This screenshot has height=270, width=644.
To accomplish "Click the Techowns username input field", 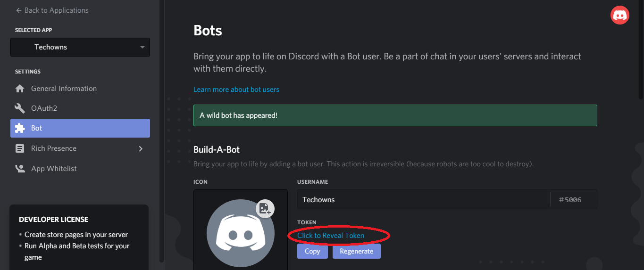I will [424, 200].
